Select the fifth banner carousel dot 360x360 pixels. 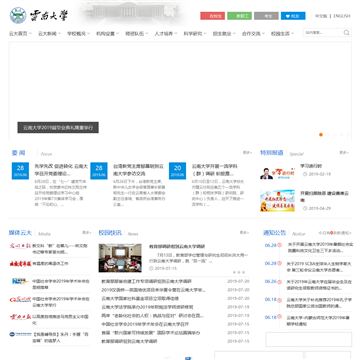(348, 135)
